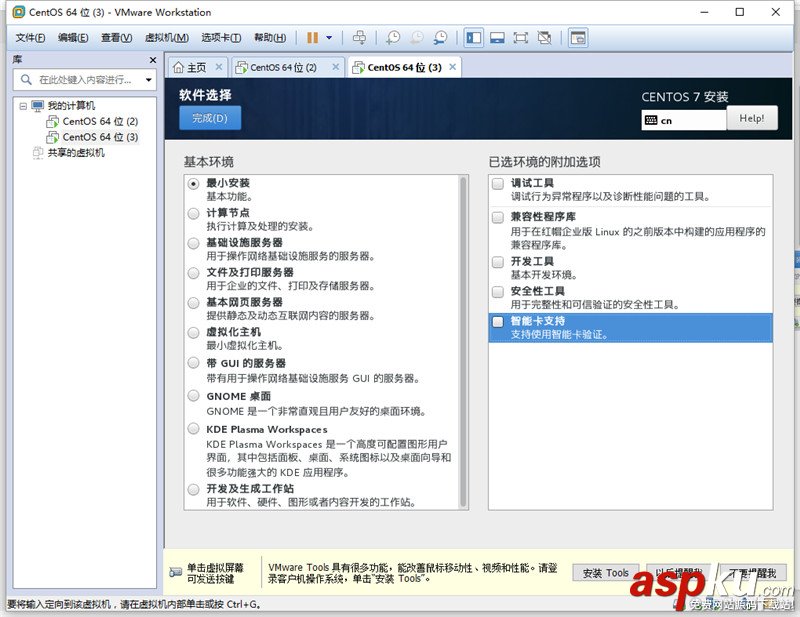Select the 基础设施服务器 radio button
Viewport: 800px width, 617px height.
tap(193, 243)
